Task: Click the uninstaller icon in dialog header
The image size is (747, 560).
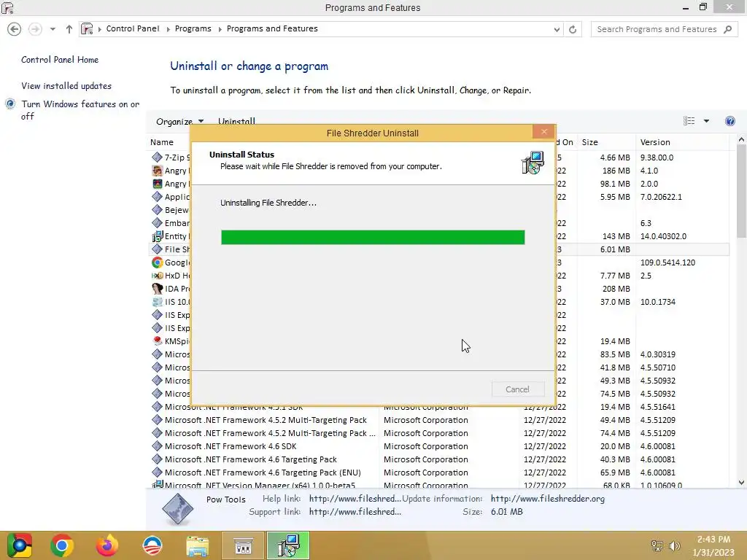Action: click(533, 163)
